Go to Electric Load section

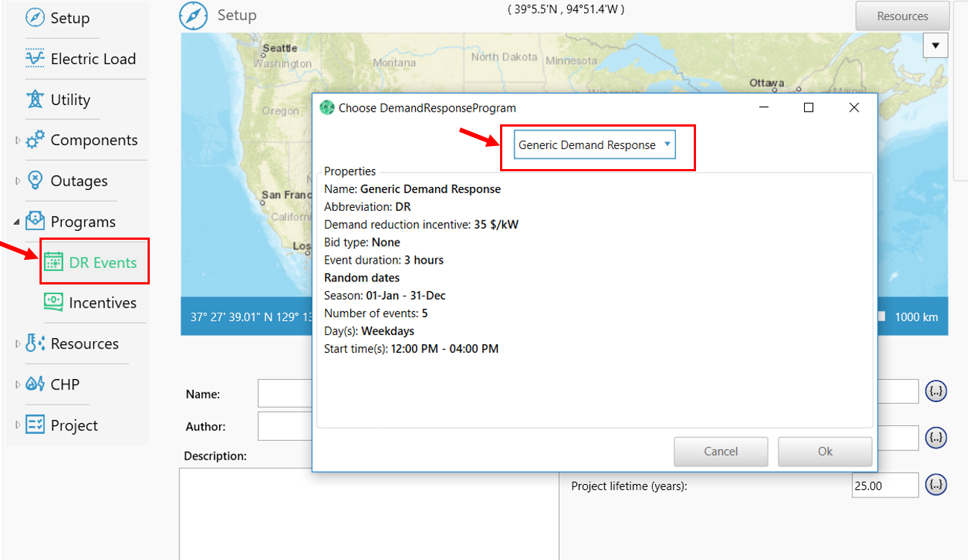[93, 59]
